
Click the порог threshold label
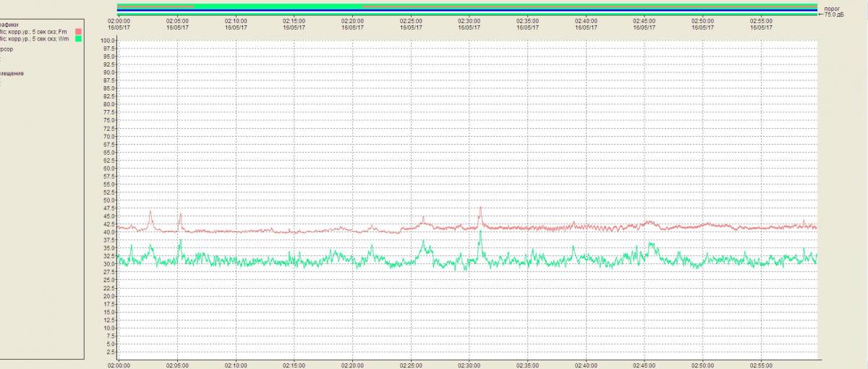(x=830, y=8)
